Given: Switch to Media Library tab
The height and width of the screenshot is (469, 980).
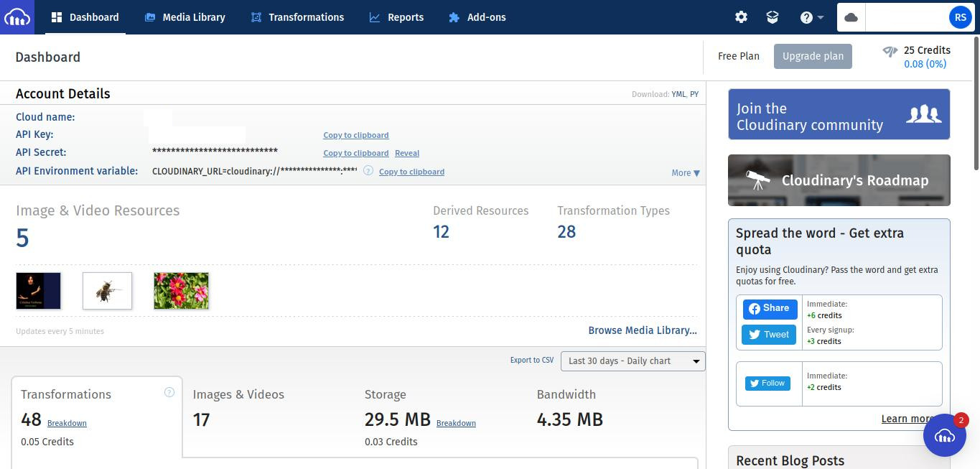Looking at the screenshot, I should point(185,17).
